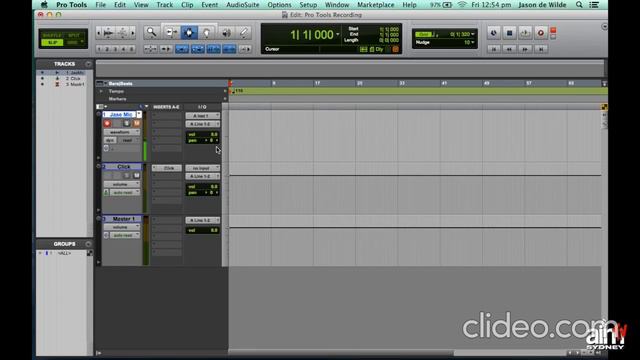The image size is (640, 360).
Task: Open the Tracks list options menu
Action: click(x=88, y=64)
